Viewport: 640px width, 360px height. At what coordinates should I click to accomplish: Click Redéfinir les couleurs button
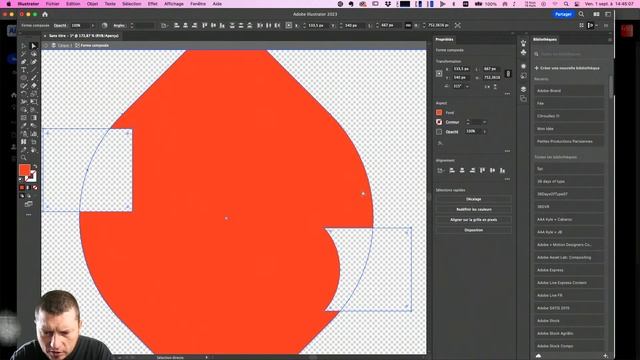[473, 209]
